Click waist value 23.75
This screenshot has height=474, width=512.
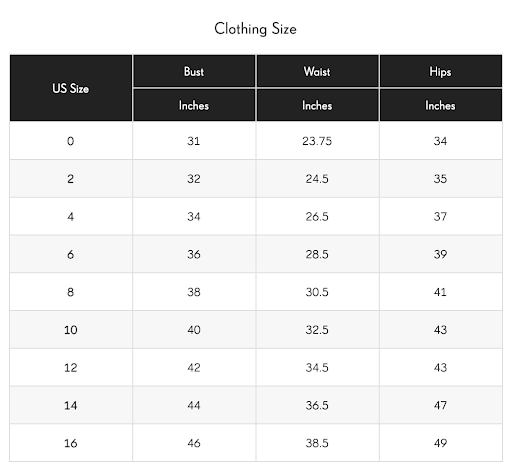[x=317, y=141]
